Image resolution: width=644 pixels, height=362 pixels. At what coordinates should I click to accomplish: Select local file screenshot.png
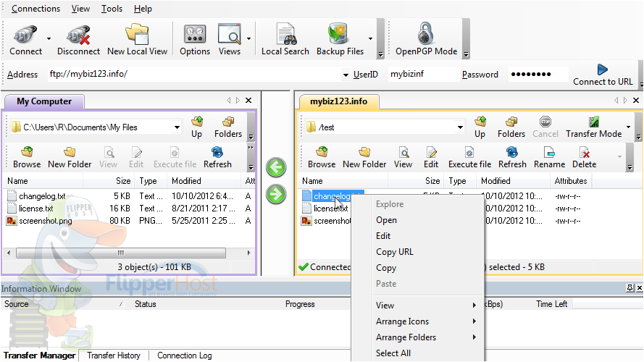click(45, 221)
